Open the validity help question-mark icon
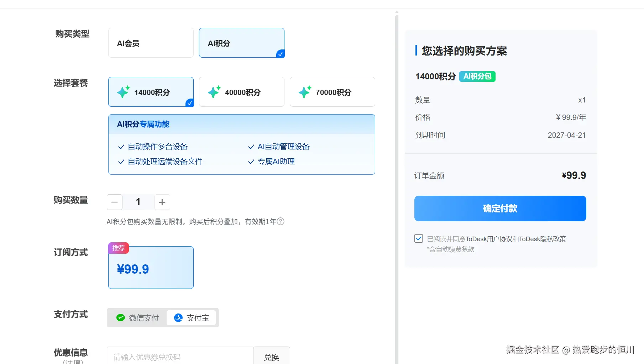The height and width of the screenshot is (364, 644). [x=281, y=222]
